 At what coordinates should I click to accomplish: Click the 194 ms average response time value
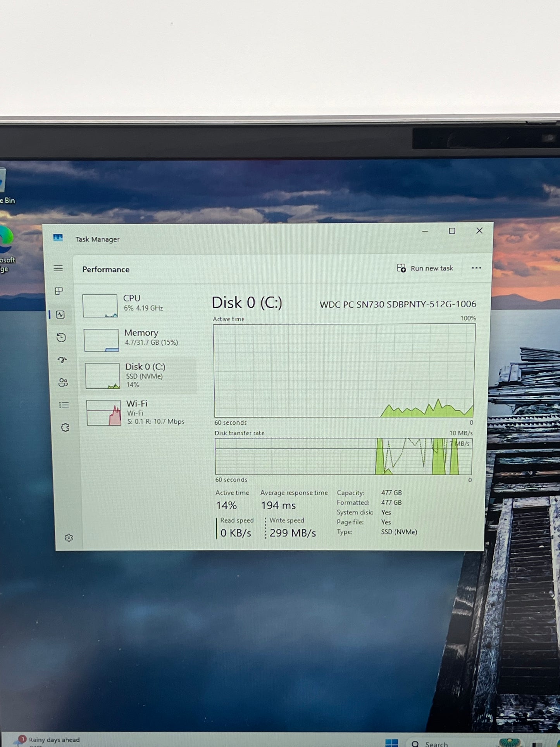click(278, 505)
